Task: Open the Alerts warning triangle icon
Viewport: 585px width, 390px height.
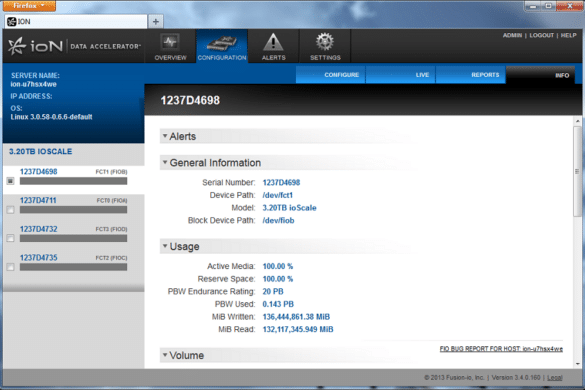Action: point(273,42)
